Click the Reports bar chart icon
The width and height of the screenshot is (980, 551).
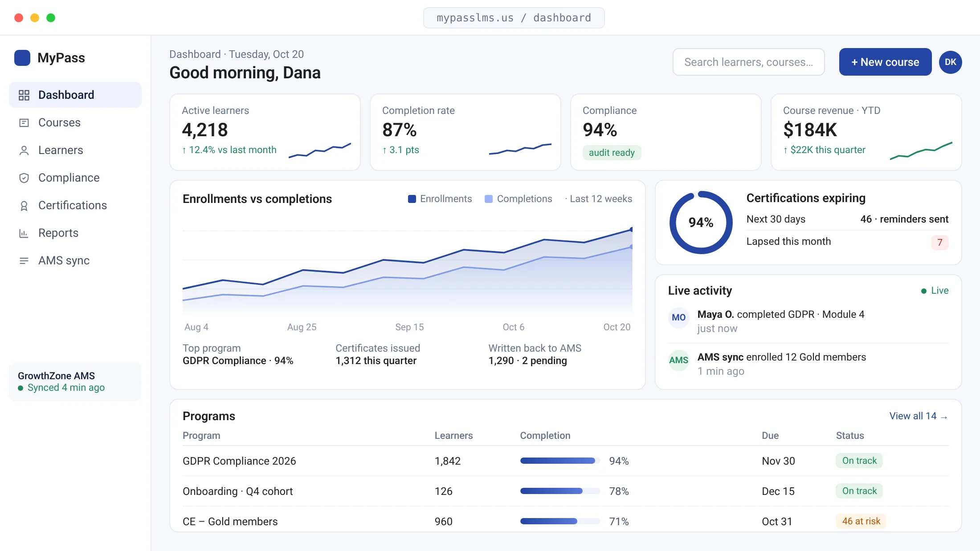24,233
